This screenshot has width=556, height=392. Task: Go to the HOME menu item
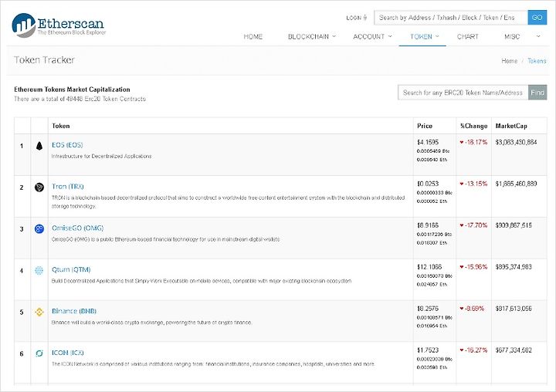click(x=253, y=36)
